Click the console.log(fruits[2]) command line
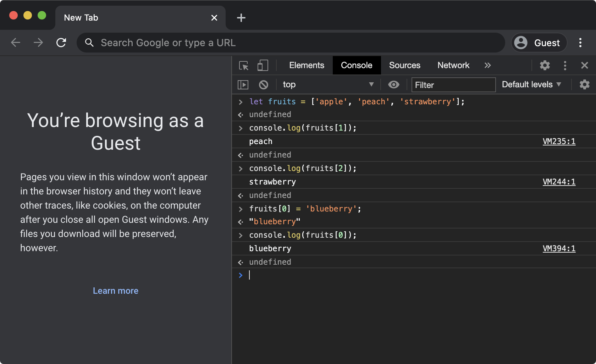The width and height of the screenshot is (596, 364). 303,168
